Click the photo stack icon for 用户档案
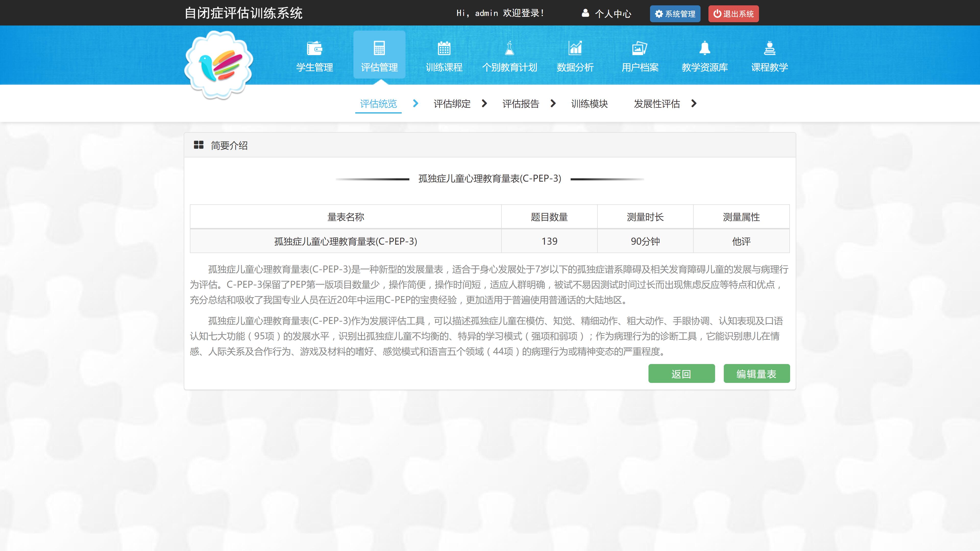Screen dimensions: 980x551 pyautogui.click(x=640, y=48)
